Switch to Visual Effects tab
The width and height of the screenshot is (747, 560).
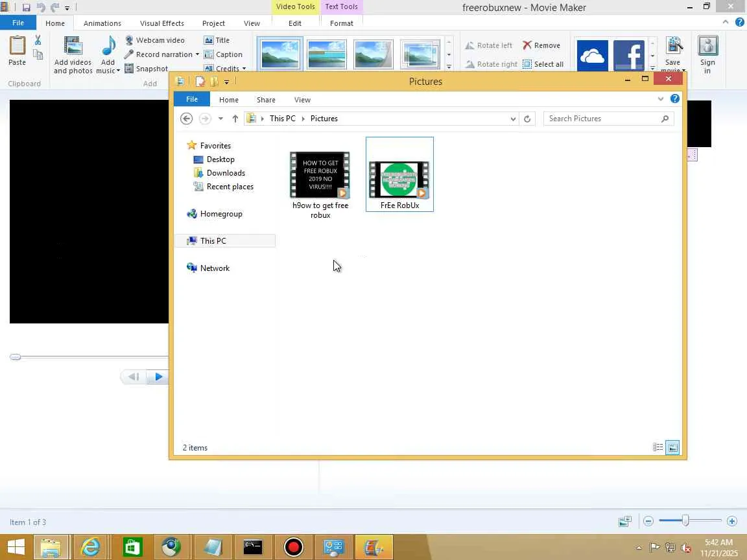[x=162, y=23]
